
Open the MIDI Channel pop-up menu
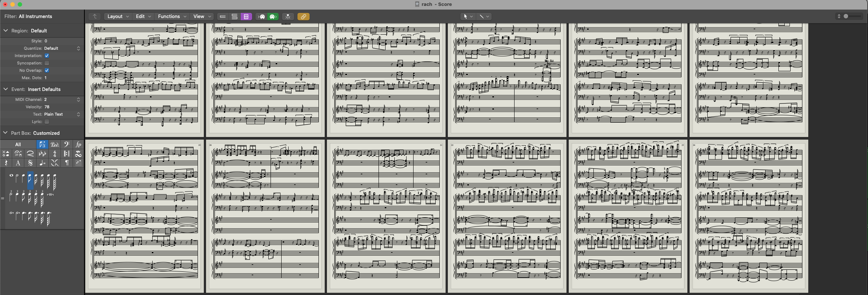(62, 99)
